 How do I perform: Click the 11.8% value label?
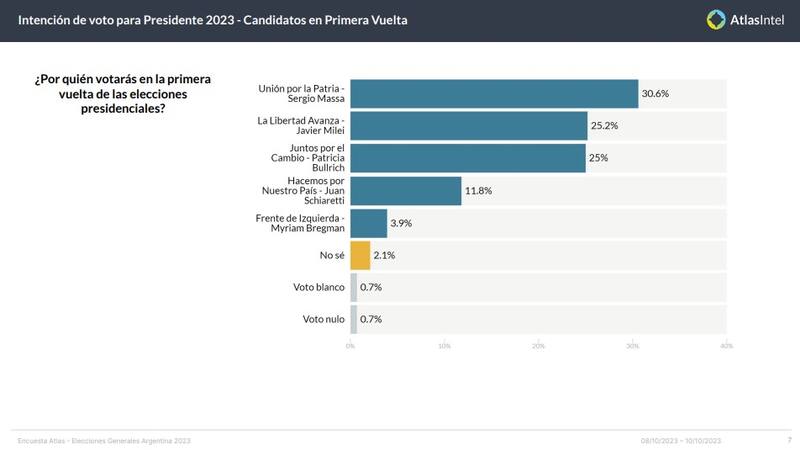tap(479, 190)
